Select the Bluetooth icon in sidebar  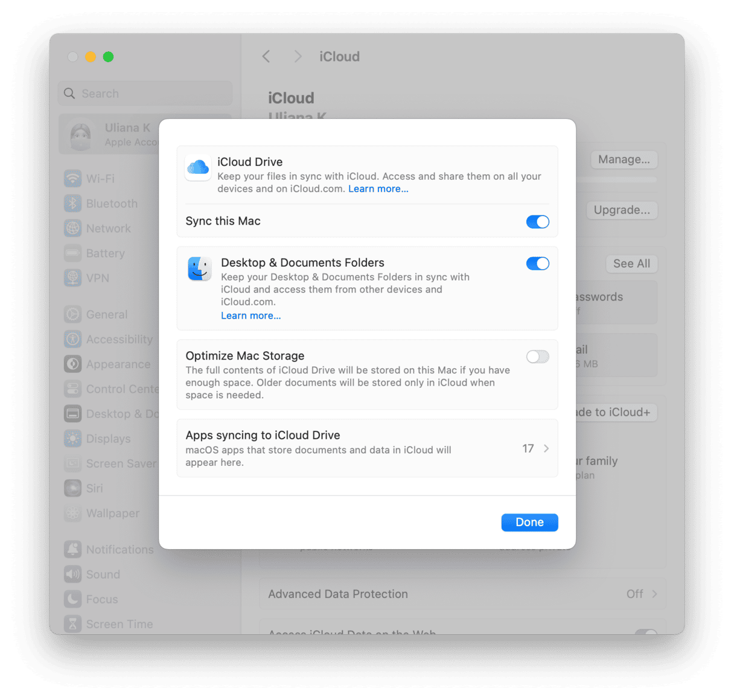pyautogui.click(x=73, y=203)
